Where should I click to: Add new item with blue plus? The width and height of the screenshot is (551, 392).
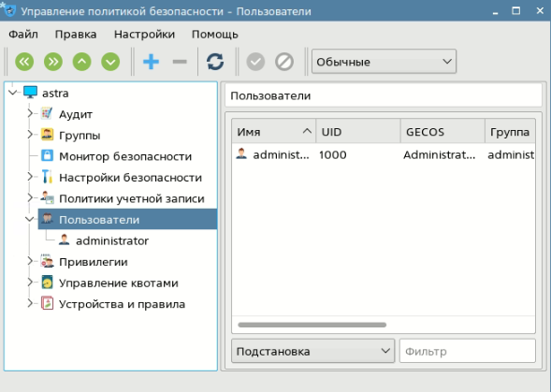152,62
